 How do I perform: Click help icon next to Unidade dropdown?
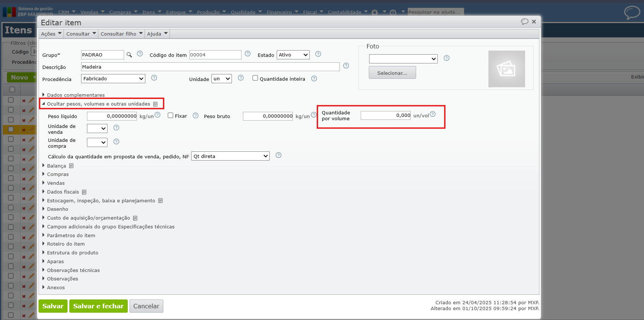pos(241,78)
